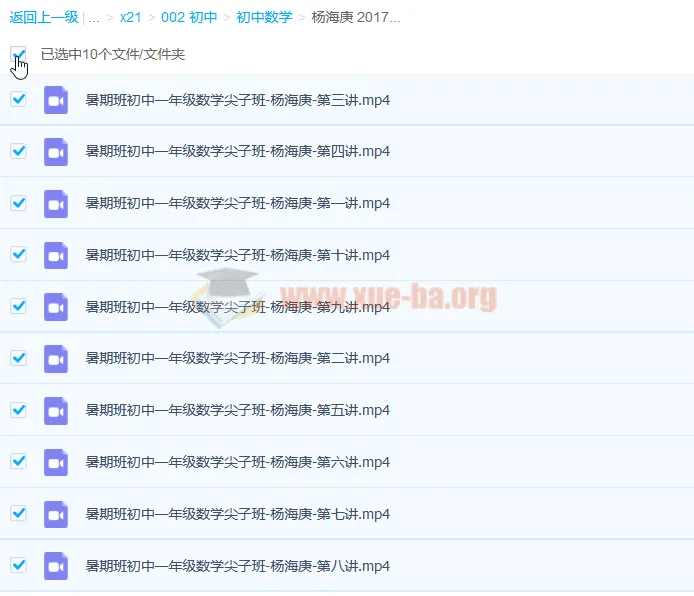Click video icon for 第四讲.mp4
Viewport: 694px width, 596px height.
coord(56,152)
